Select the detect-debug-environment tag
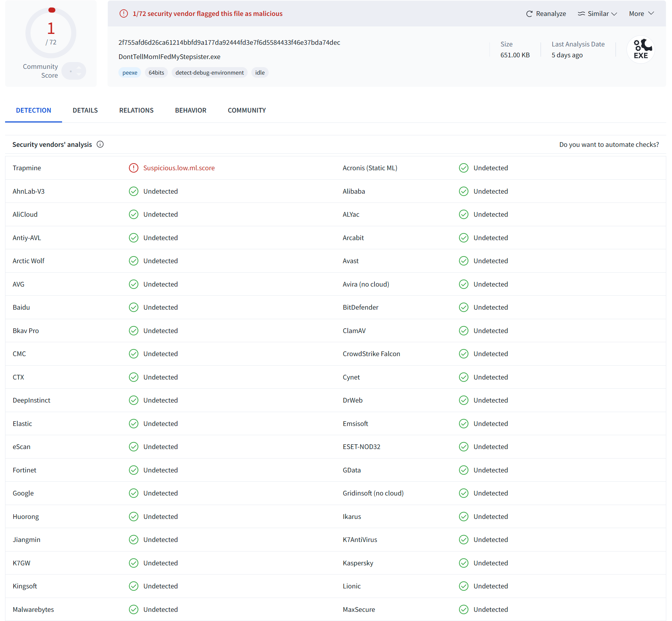Image resolution: width=672 pixels, height=621 pixels. (x=209, y=73)
